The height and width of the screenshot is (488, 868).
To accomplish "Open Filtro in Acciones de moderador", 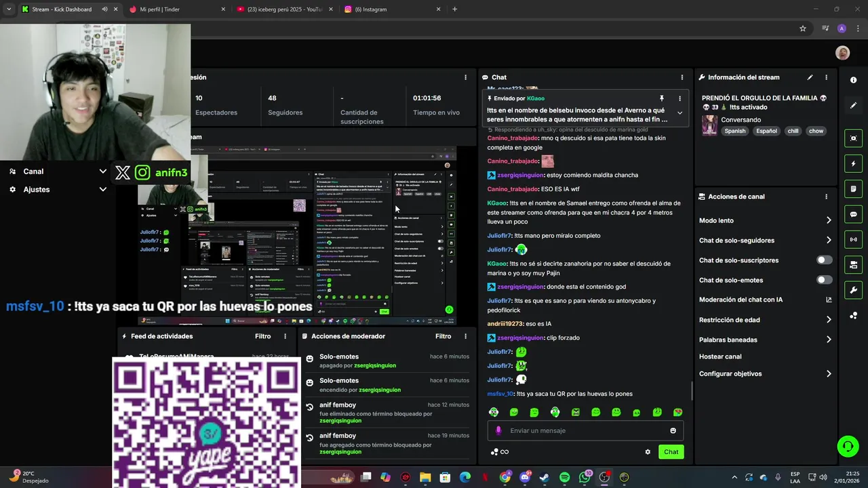I will click(x=443, y=336).
